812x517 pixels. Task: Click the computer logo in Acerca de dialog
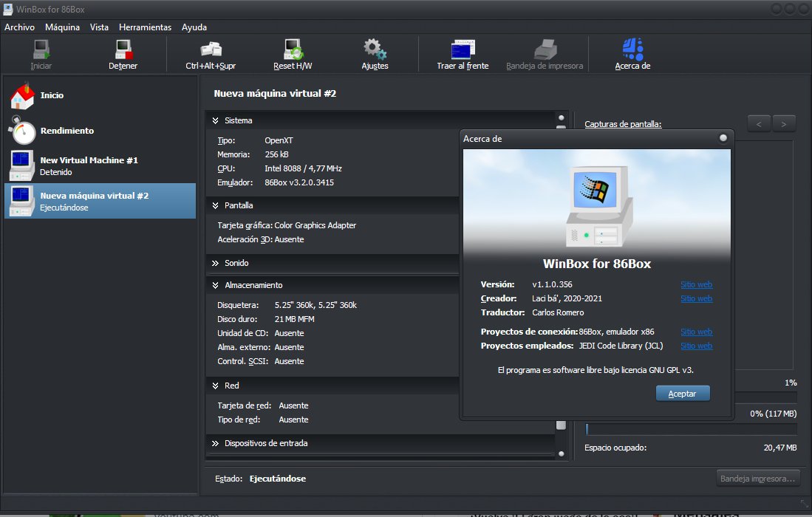pos(599,206)
